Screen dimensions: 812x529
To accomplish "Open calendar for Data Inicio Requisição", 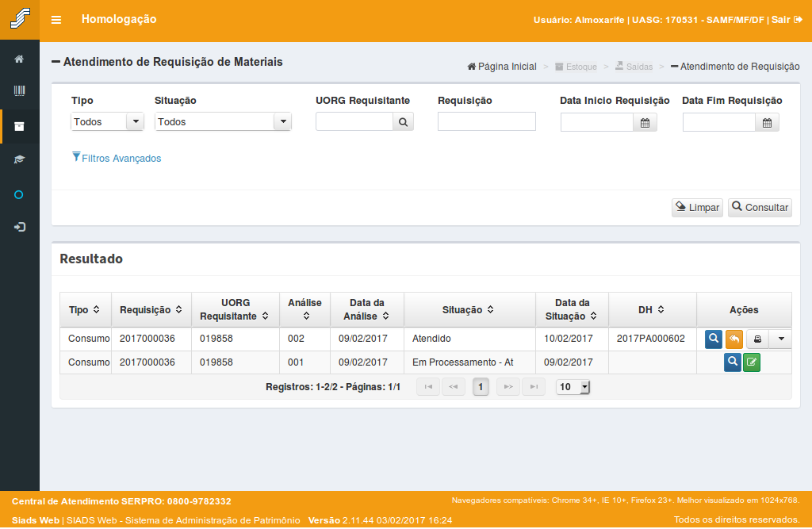I will click(645, 123).
